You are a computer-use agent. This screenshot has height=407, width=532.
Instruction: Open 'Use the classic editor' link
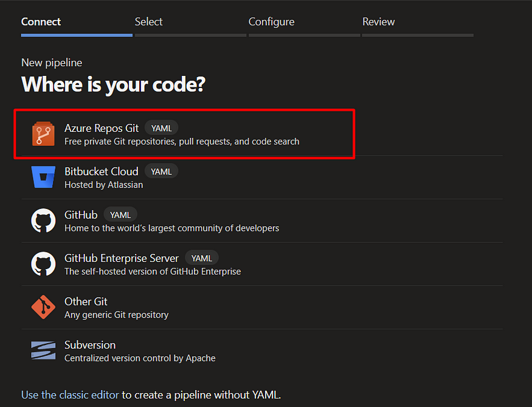70,395
